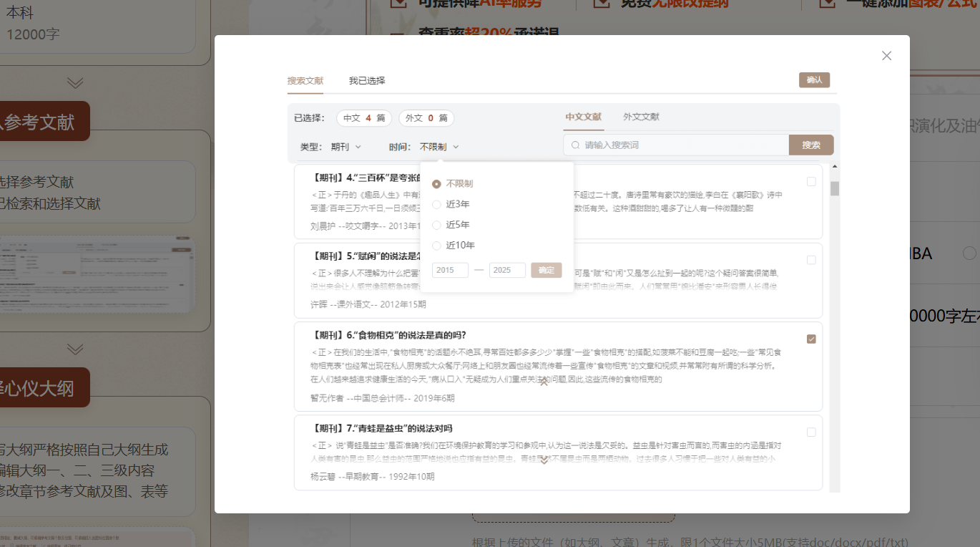Click the 确认 button at top right
The height and width of the screenshot is (547, 980).
pyautogui.click(x=814, y=80)
